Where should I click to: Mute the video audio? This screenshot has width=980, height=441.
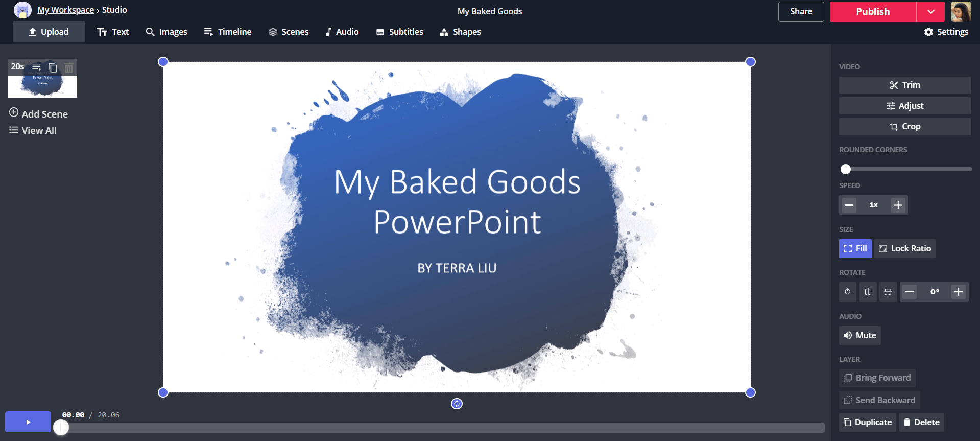(x=860, y=335)
